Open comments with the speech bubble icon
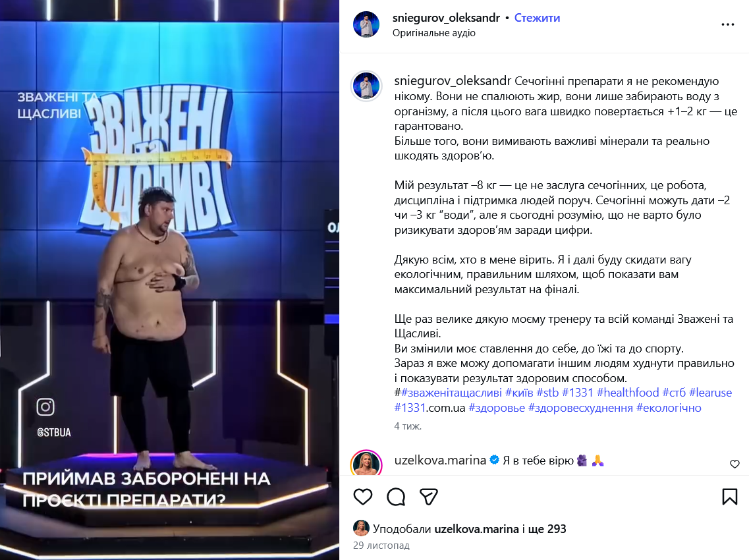 tap(396, 497)
